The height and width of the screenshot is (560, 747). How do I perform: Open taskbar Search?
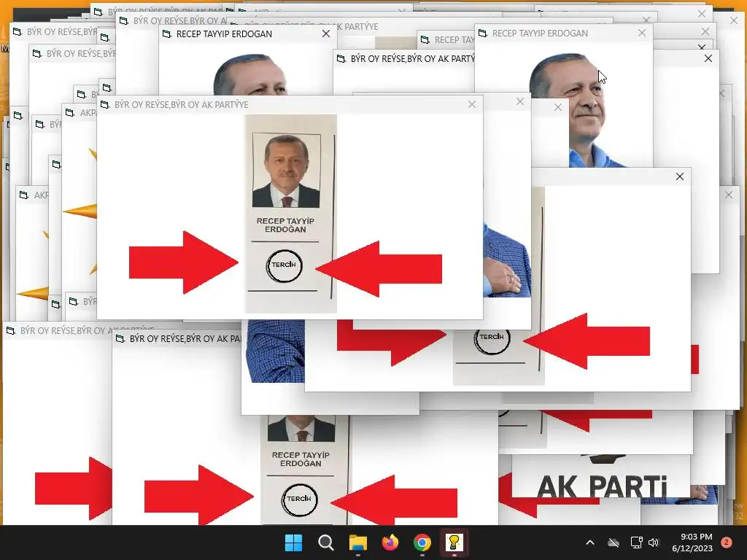(x=326, y=542)
